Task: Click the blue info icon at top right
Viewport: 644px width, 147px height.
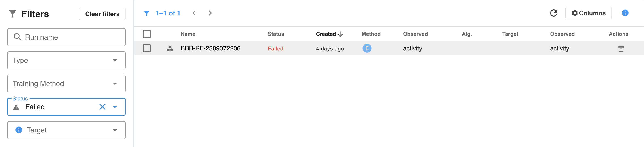Action: [x=625, y=13]
